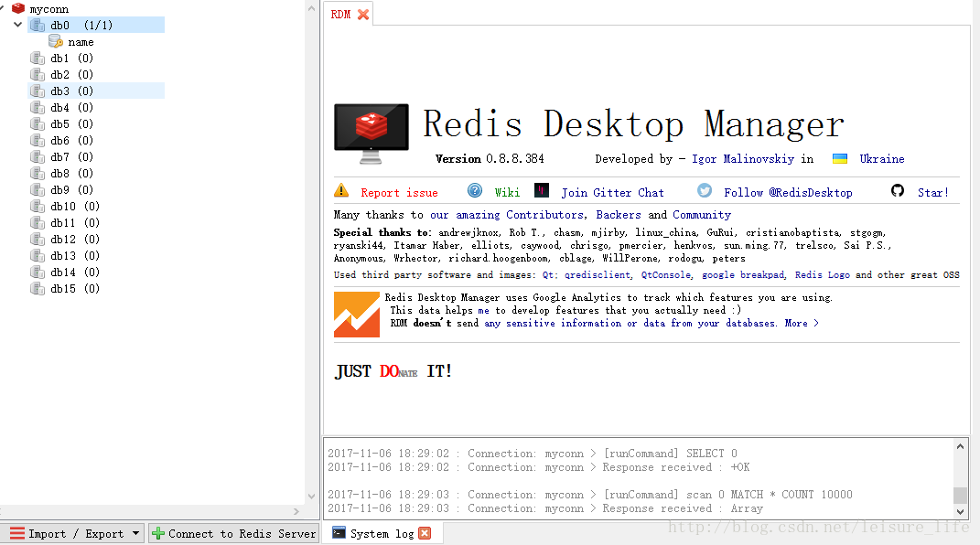Select 'db3 (0)' row text
Screen dimensions: 980x545
pos(72,91)
